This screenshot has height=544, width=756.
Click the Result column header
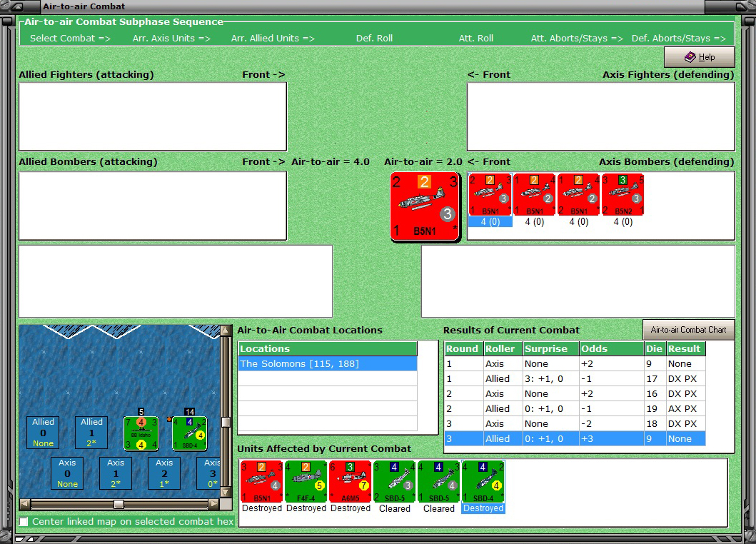pos(686,348)
